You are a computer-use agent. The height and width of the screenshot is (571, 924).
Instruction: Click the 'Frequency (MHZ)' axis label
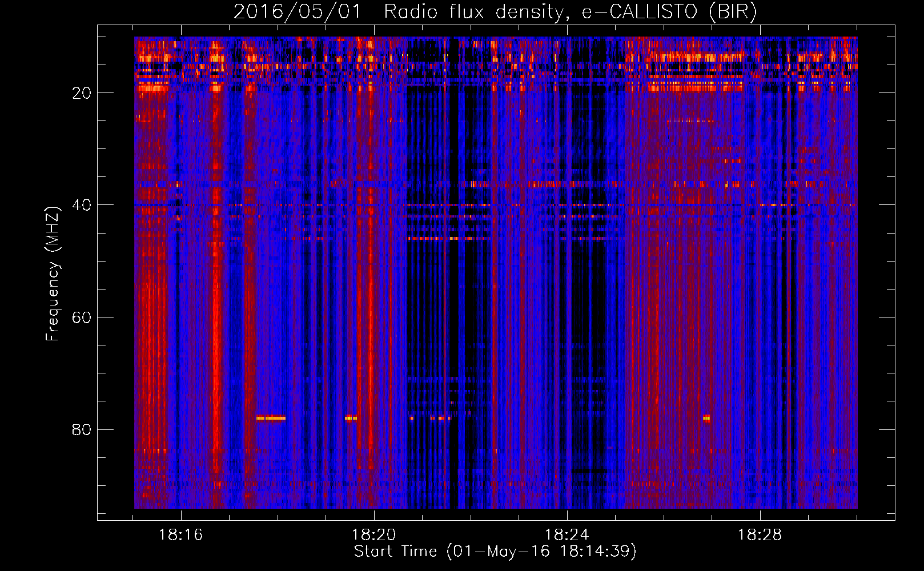tap(53, 274)
